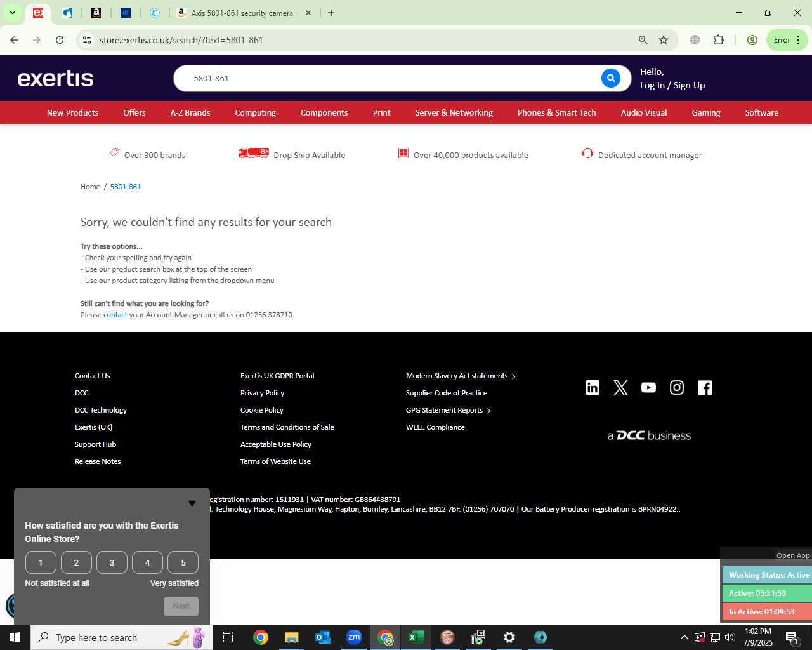Viewport: 812px width, 650px height.
Task: Open Support Hub footer link
Action: coord(95,444)
